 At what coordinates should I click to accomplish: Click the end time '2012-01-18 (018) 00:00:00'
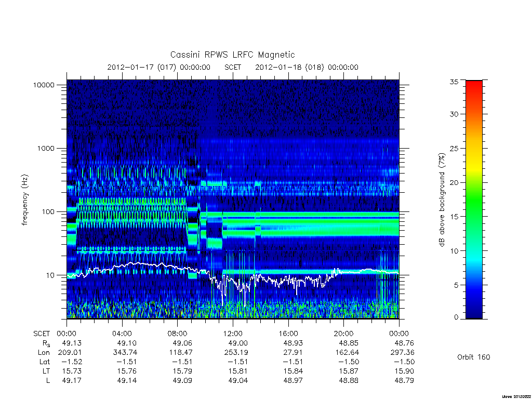(x=307, y=67)
